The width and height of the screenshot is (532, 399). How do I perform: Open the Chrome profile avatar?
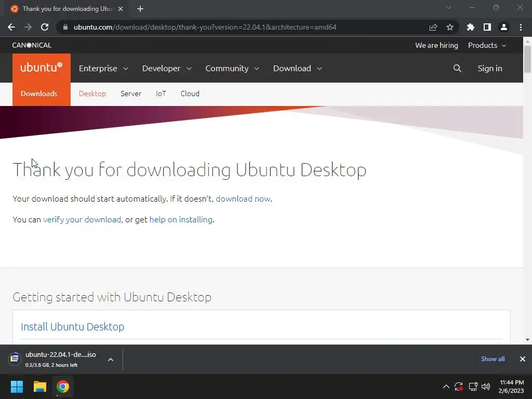pos(504,27)
